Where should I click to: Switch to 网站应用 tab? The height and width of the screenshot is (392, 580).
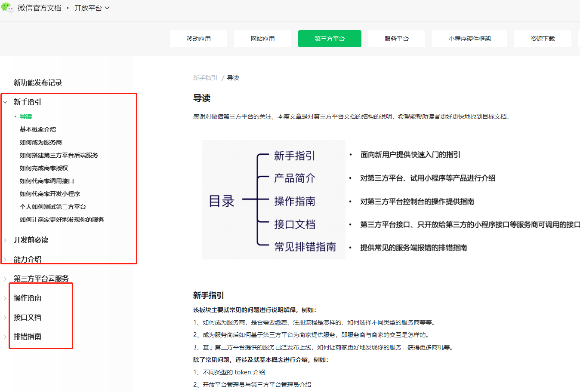pyautogui.click(x=262, y=39)
